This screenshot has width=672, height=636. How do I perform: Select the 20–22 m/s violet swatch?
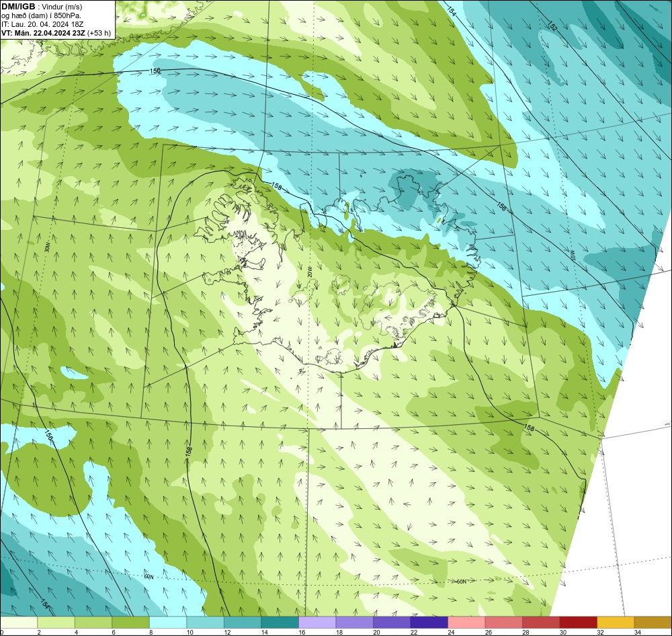tap(392, 623)
